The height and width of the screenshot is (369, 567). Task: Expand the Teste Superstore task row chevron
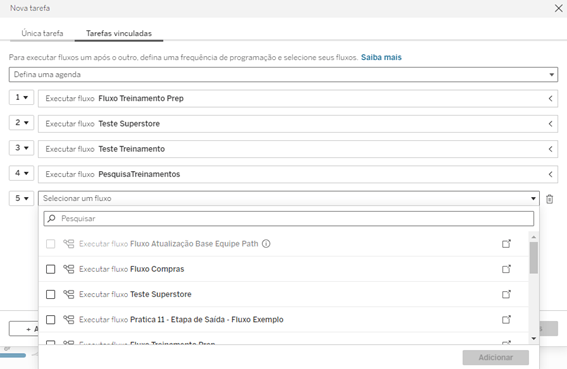pyautogui.click(x=550, y=124)
